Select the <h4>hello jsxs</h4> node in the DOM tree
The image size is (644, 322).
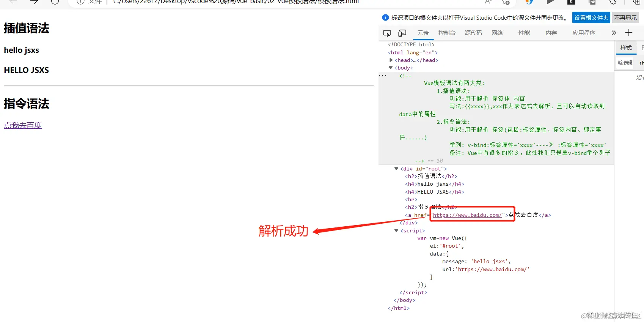tap(435, 184)
